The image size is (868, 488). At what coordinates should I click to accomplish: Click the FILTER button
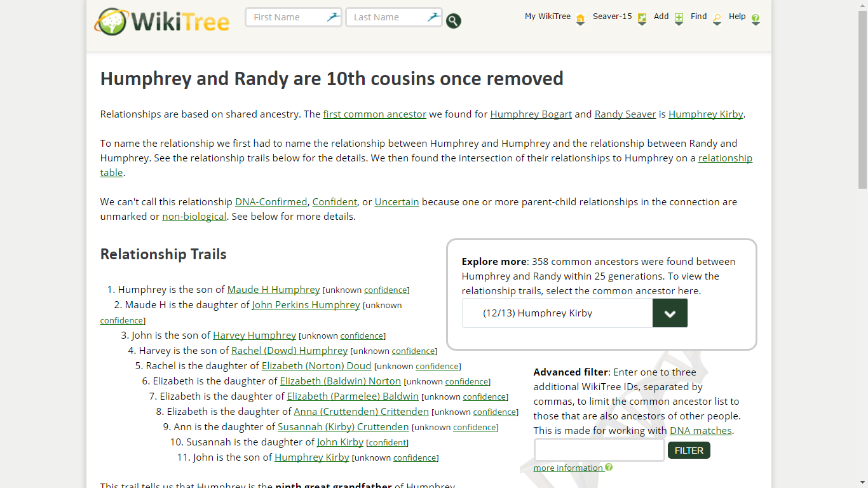click(x=689, y=451)
